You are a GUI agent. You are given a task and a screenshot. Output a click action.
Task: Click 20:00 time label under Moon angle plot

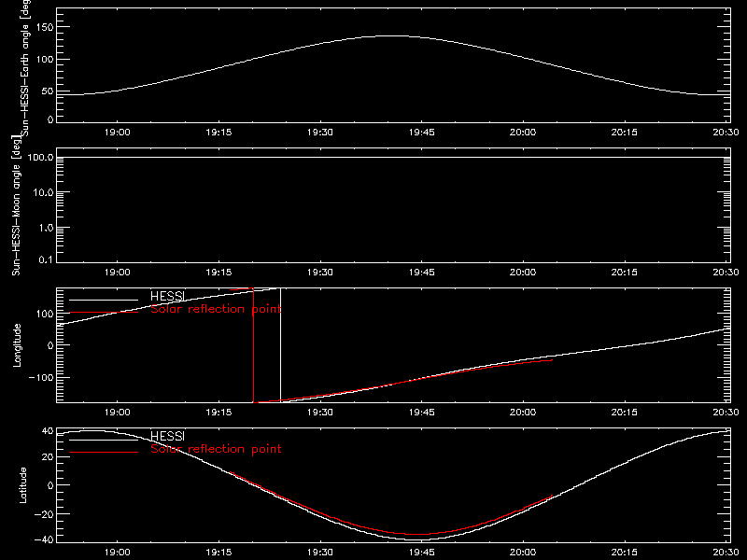click(523, 273)
